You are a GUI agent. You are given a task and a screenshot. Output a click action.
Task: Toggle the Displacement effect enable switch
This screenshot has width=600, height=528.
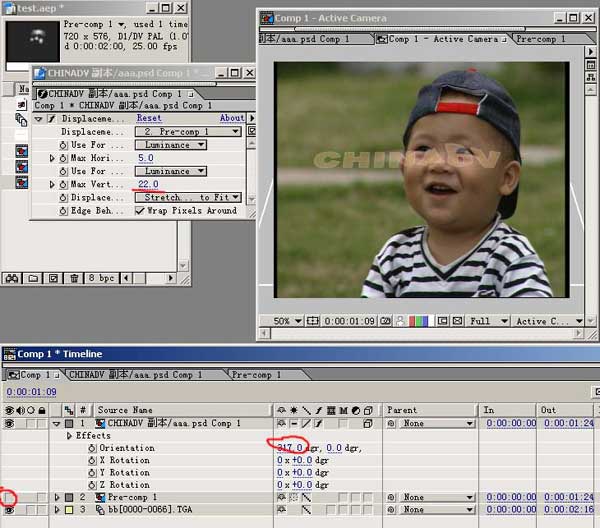click(52, 119)
